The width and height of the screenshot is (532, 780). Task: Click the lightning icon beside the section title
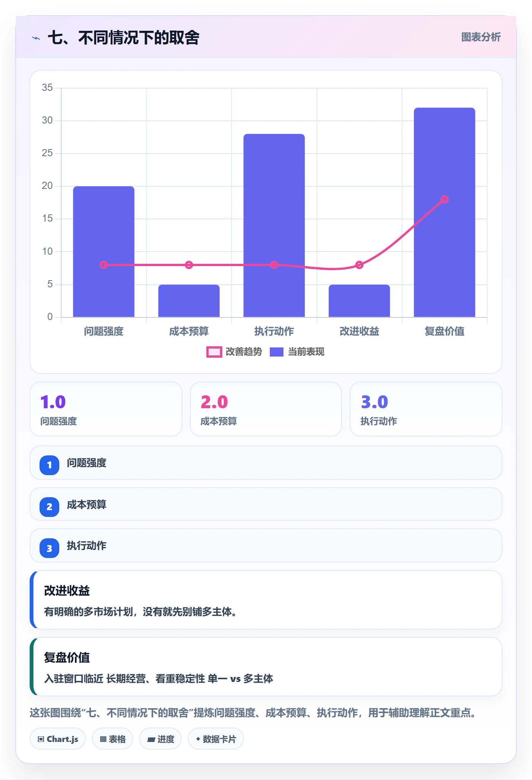(x=36, y=38)
